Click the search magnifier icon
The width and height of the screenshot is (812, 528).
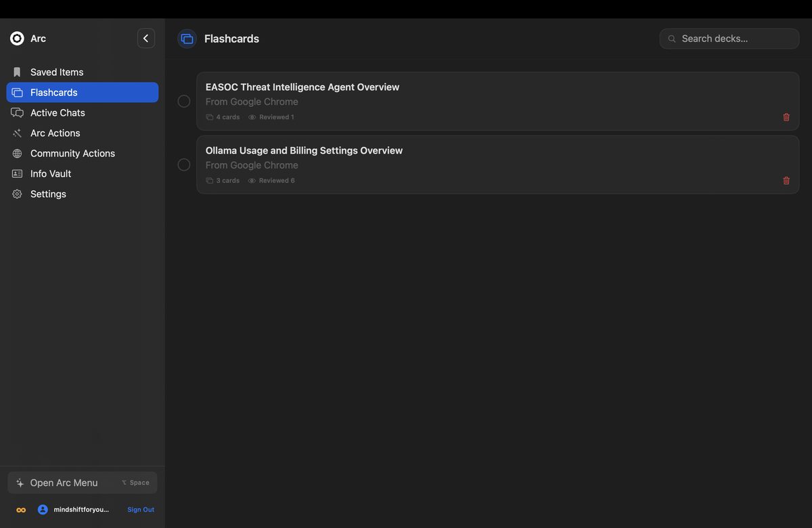672,39
